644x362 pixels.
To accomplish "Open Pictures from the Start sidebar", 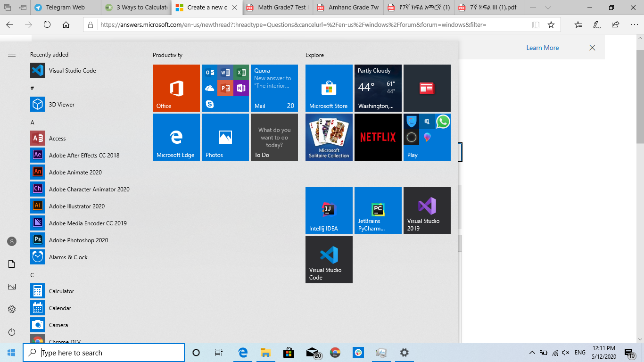I will [x=12, y=287].
